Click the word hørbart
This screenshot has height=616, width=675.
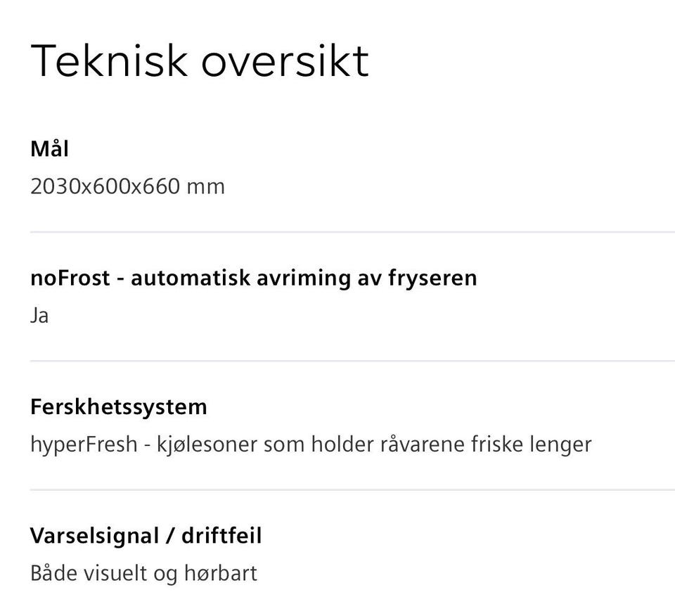pyautogui.click(x=221, y=574)
